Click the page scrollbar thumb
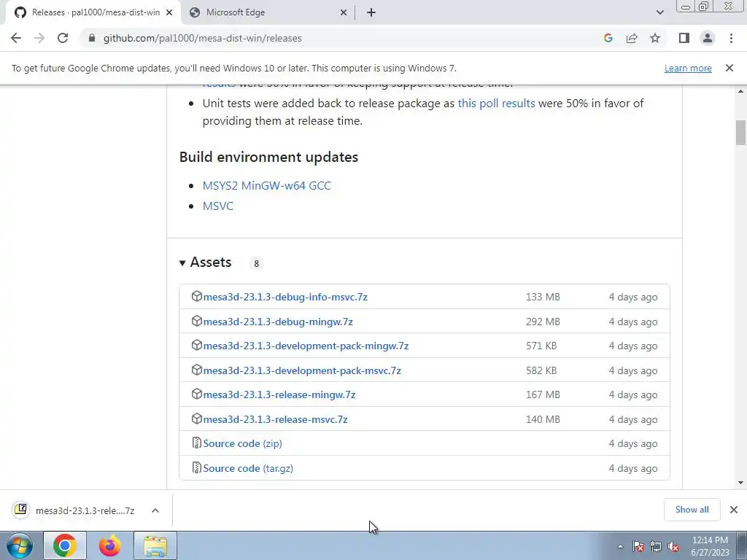 tap(741, 133)
